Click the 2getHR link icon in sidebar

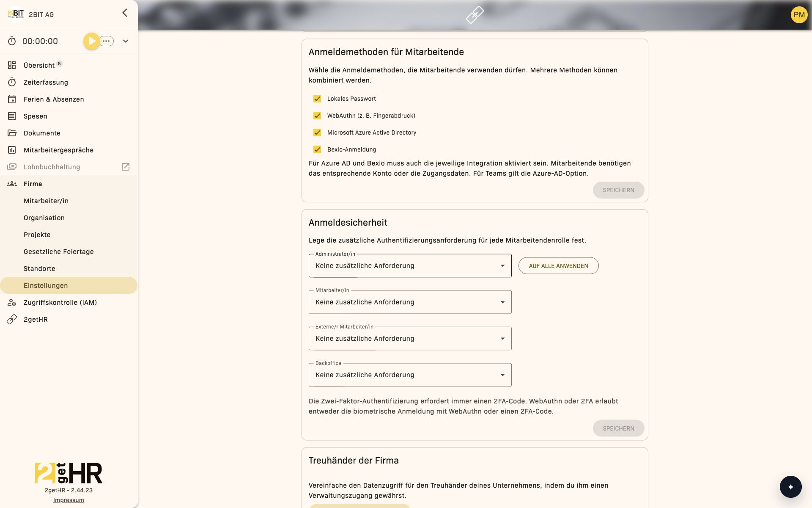point(12,319)
